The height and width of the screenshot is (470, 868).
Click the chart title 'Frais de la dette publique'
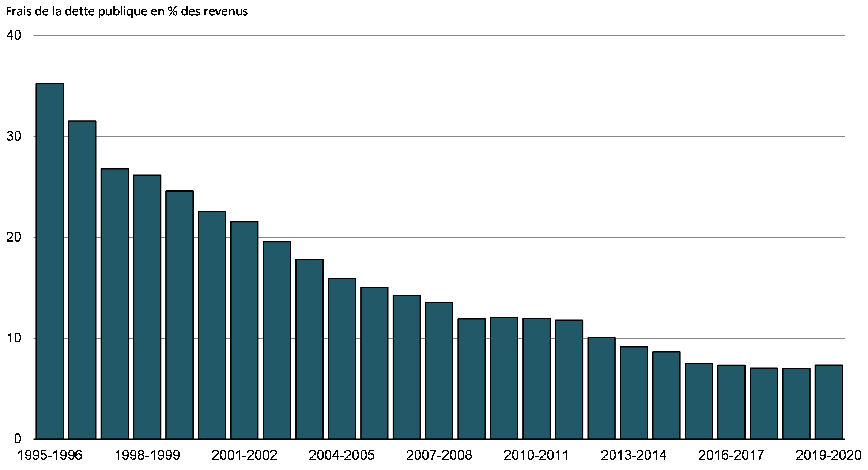point(127,11)
